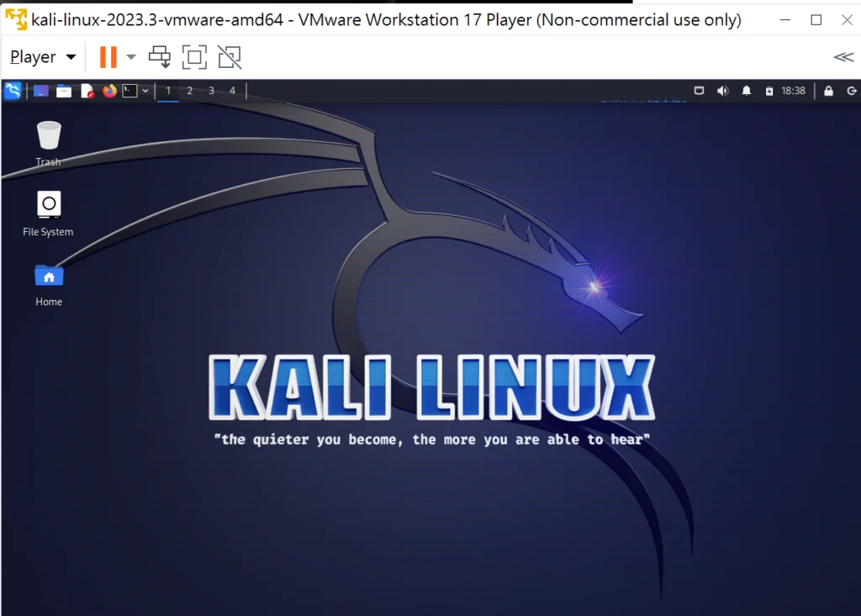Launch Firefox from the Kali panel
This screenshot has width=861, height=616.
coord(110,91)
